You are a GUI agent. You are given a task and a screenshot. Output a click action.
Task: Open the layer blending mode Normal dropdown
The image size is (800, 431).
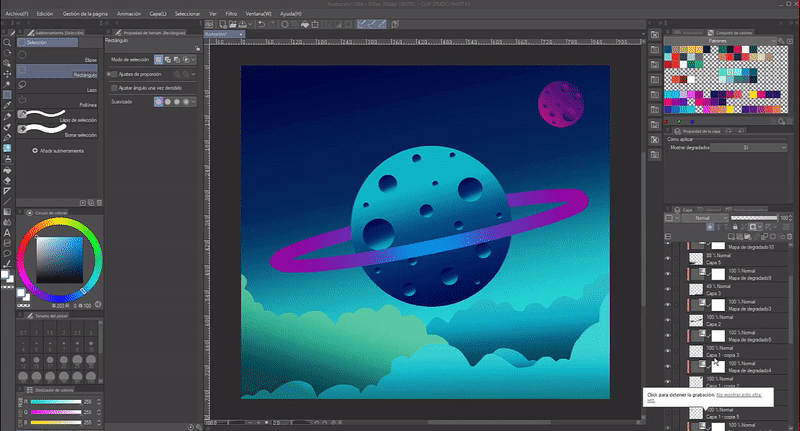[705, 217]
